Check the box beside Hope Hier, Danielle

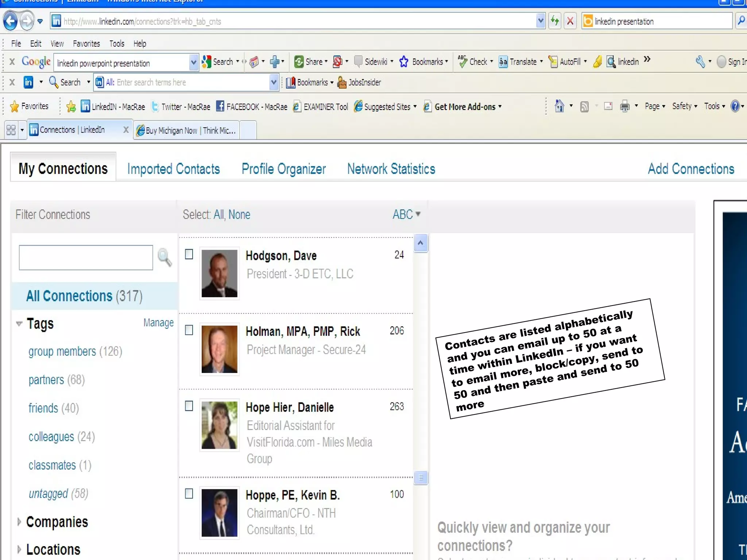[189, 406]
